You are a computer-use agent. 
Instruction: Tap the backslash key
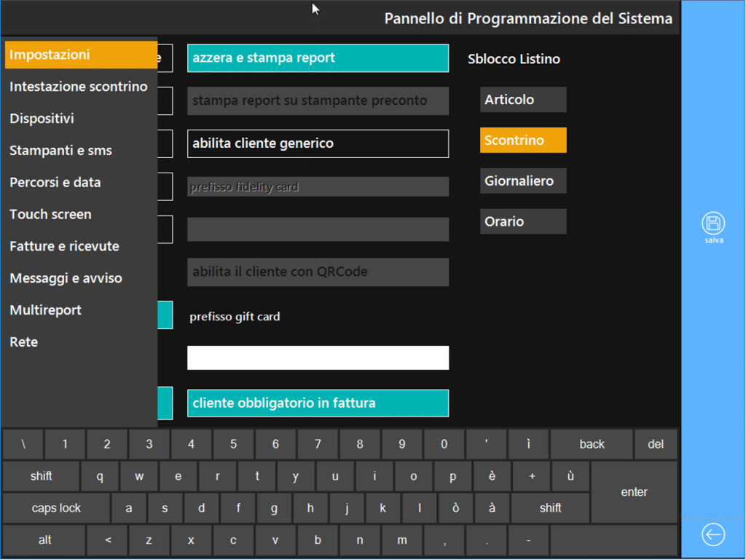click(23, 444)
